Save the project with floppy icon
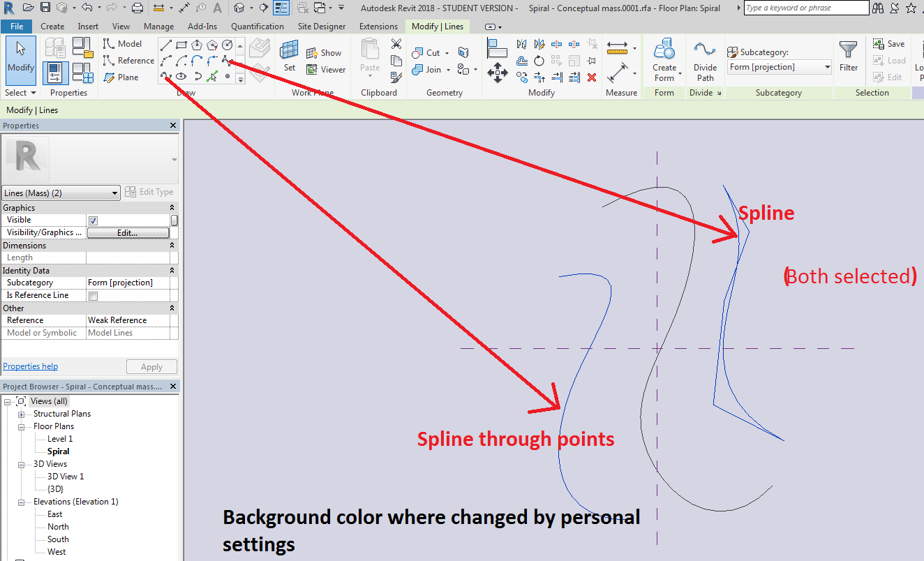924x561 pixels. [x=45, y=8]
